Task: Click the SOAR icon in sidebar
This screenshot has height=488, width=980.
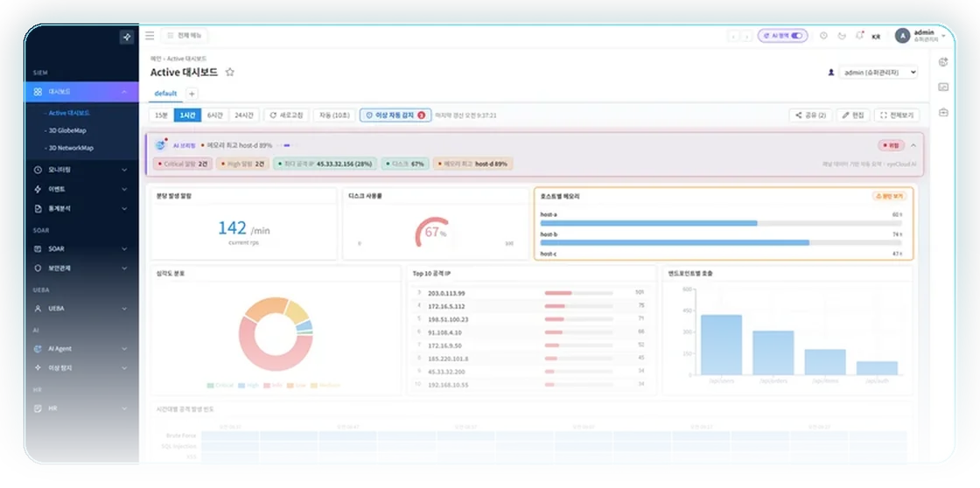Action: pyautogui.click(x=38, y=248)
